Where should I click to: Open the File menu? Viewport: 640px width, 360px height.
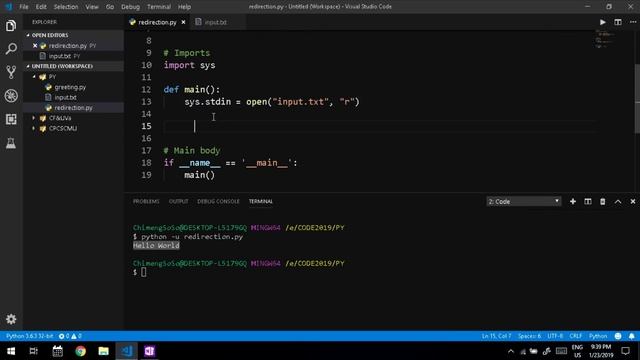[24, 7]
